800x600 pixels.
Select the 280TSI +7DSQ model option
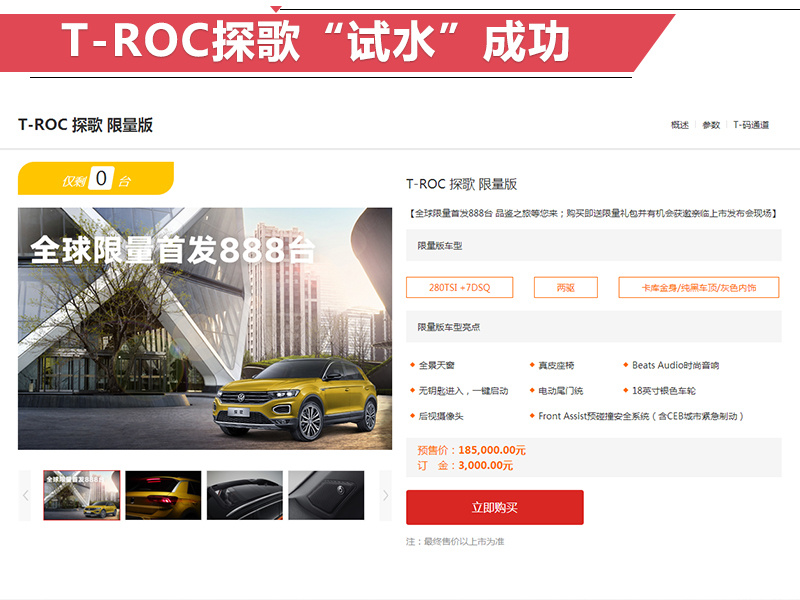coord(460,287)
